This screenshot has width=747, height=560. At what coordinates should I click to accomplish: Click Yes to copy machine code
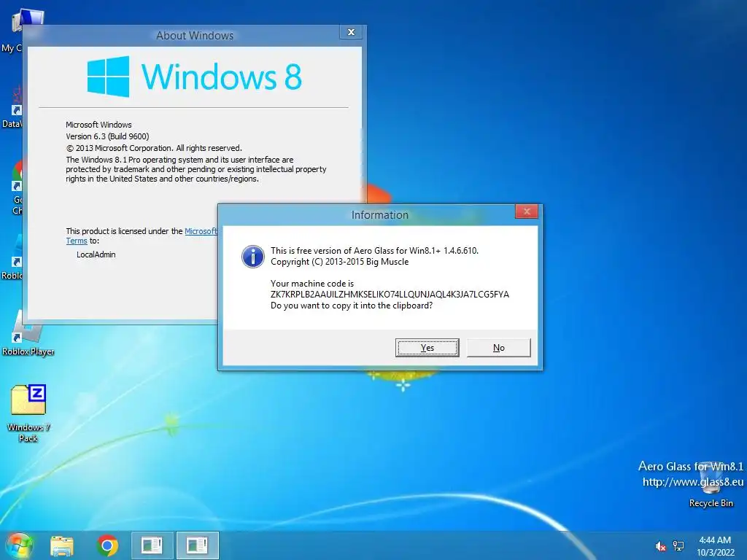point(427,348)
